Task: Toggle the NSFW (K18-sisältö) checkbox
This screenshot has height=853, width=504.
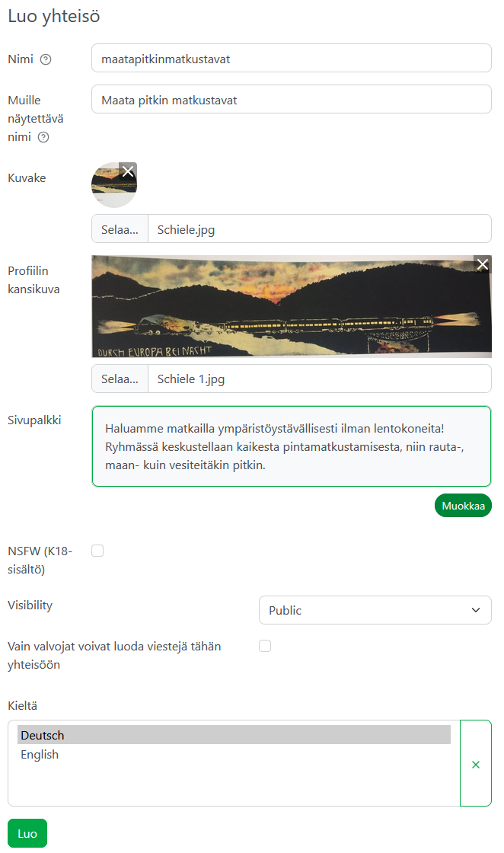Action: 97,551
